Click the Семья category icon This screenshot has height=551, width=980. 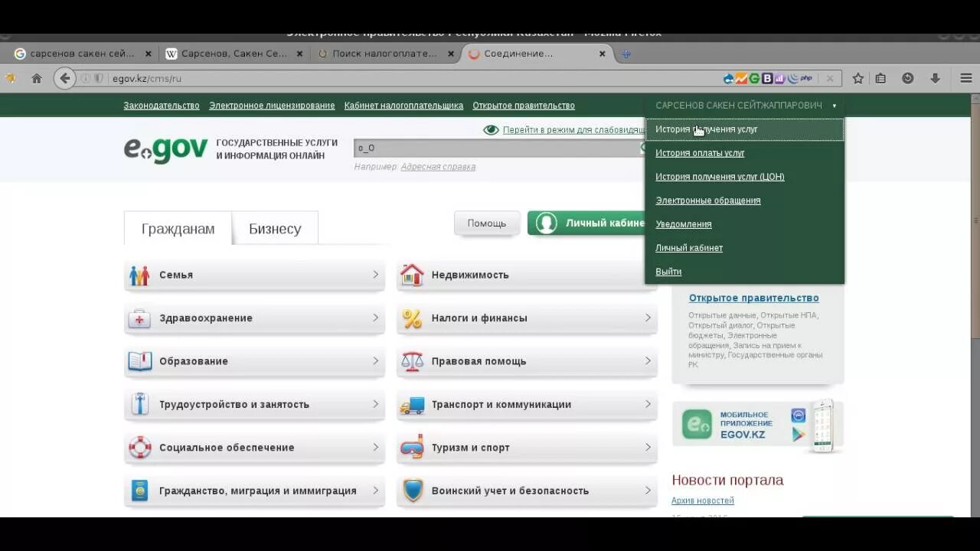pyautogui.click(x=139, y=275)
